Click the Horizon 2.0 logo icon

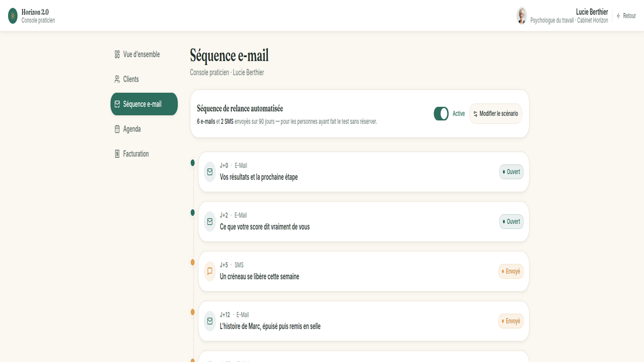point(12,16)
